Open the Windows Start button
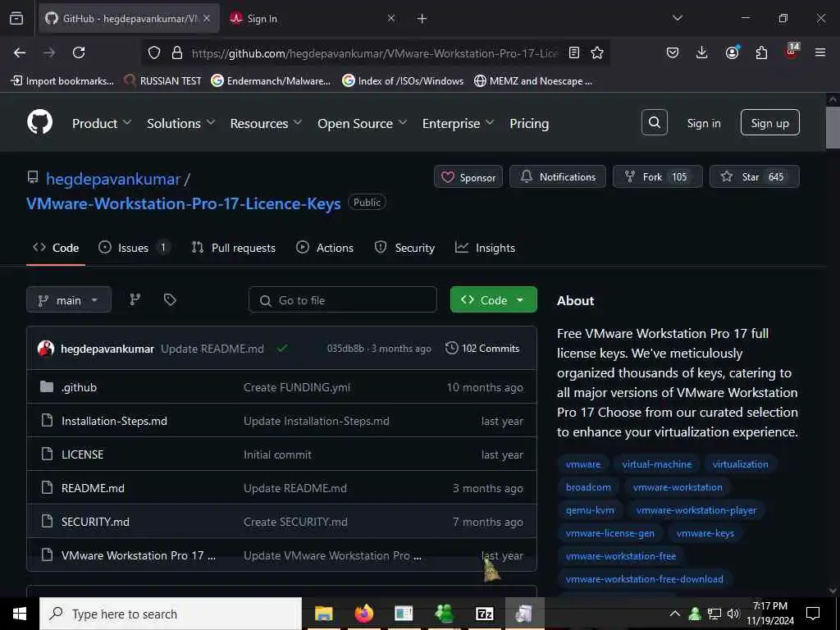The height and width of the screenshot is (630, 840). pos(20,614)
